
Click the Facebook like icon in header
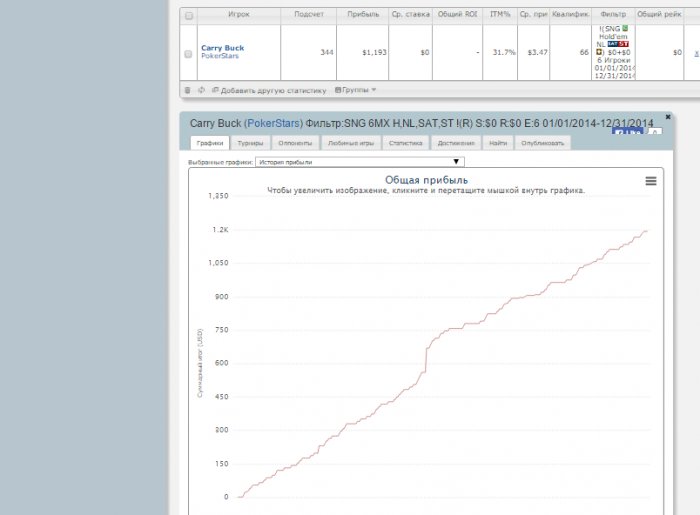pos(627,131)
